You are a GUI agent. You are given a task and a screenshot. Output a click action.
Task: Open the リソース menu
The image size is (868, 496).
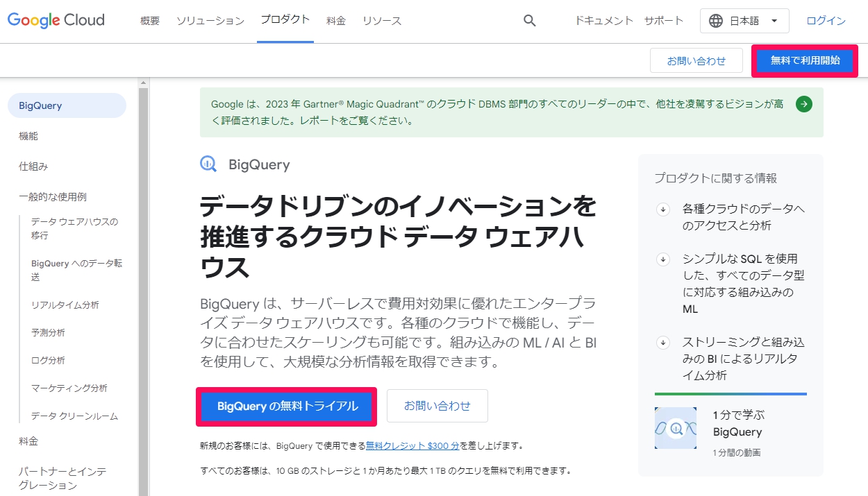382,21
